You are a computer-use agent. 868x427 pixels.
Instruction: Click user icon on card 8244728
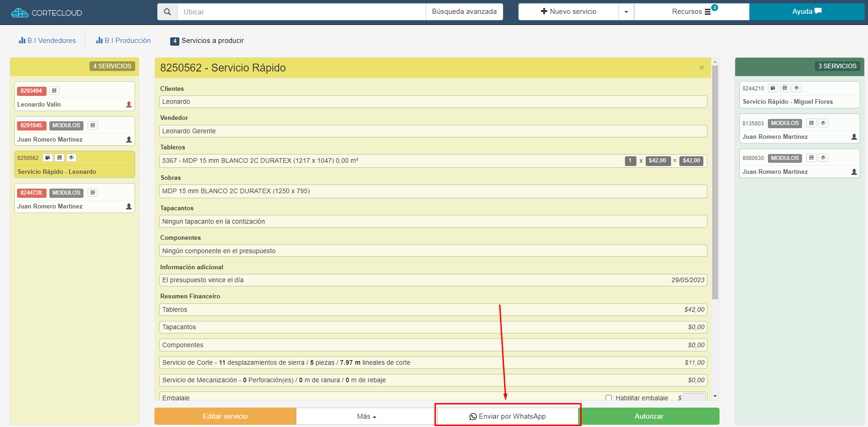click(129, 207)
